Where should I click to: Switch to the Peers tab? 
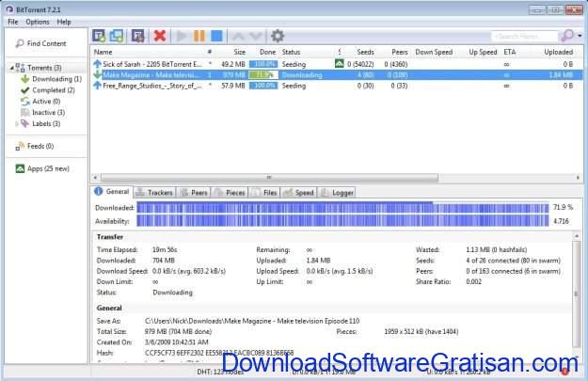click(x=194, y=193)
